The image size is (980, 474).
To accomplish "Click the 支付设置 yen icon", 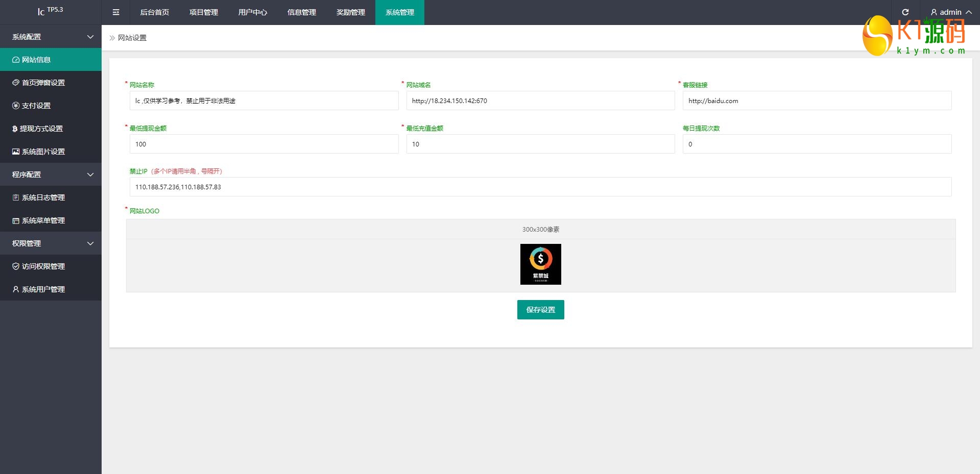I will coord(16,106).
